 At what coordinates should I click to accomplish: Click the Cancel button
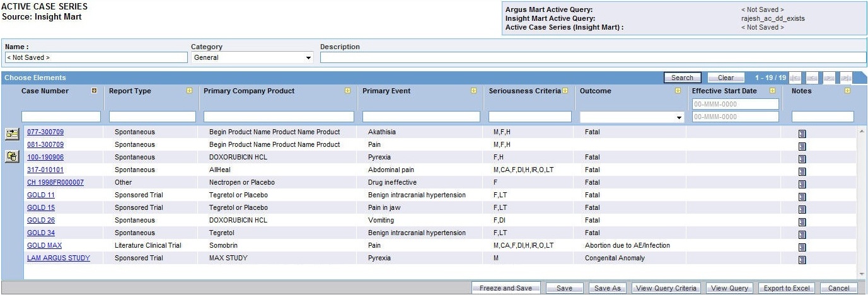(838, 288)
